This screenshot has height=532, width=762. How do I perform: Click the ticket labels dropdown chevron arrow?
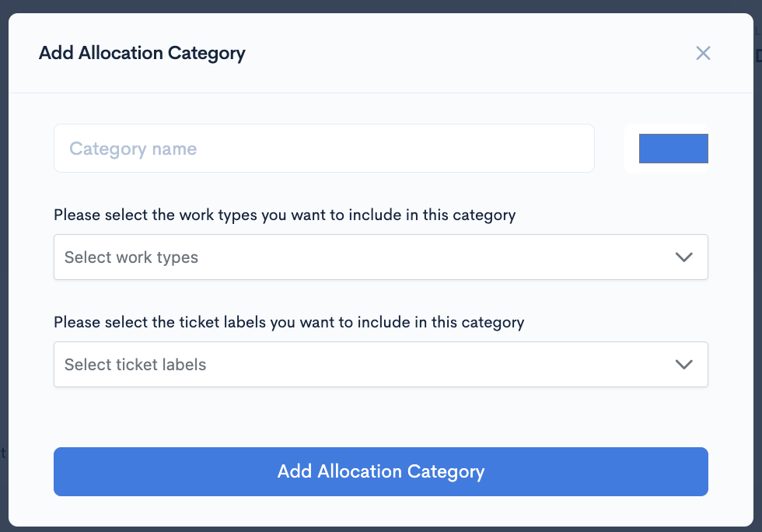684,365
